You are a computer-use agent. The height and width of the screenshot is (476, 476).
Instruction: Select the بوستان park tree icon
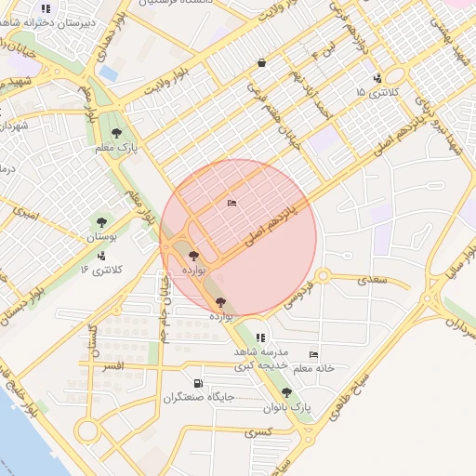point(101,222)
